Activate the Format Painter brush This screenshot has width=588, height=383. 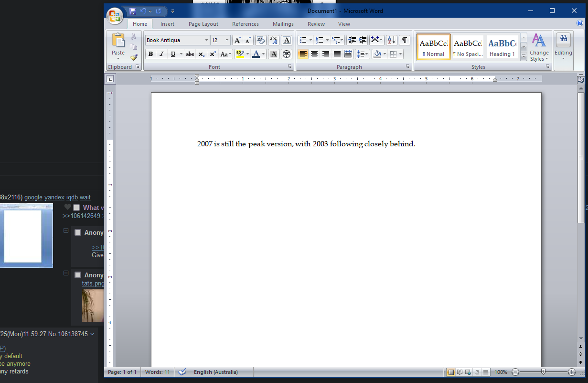pyautogui.click(x=134, y=57)
